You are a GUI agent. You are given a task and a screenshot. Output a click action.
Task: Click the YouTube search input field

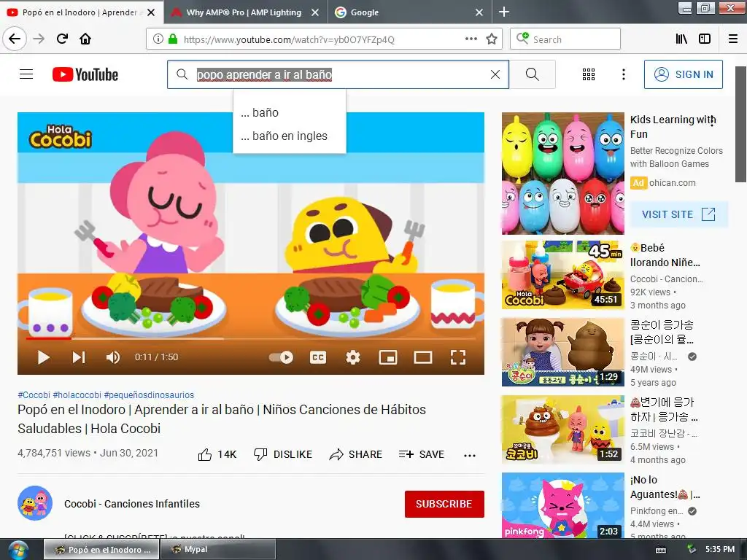pos(338,74)
